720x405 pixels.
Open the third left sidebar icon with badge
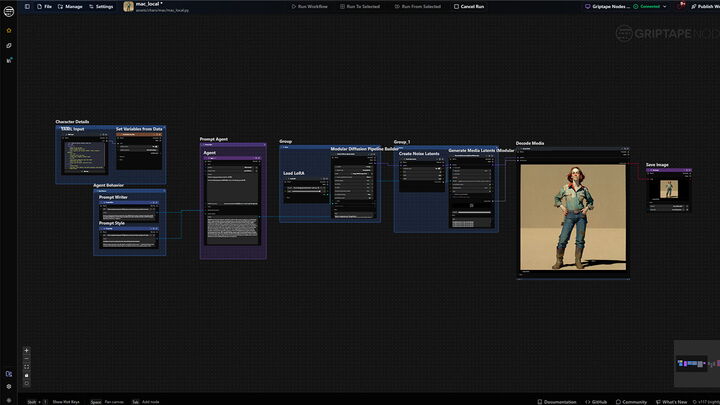coord(9,60)
